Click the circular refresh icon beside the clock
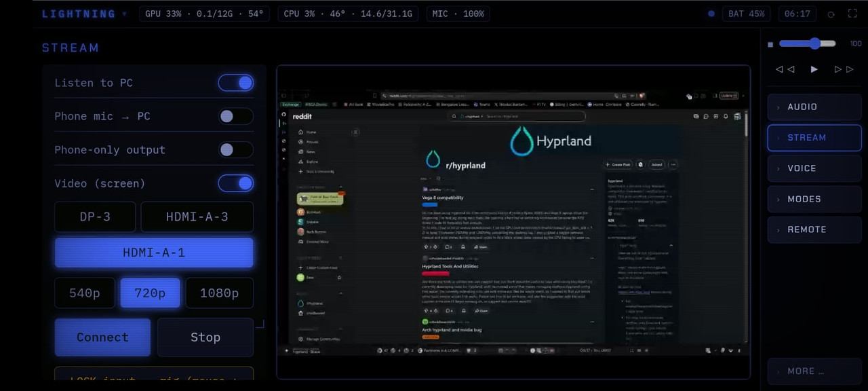 pyautogui.click(x=831, y=14)
